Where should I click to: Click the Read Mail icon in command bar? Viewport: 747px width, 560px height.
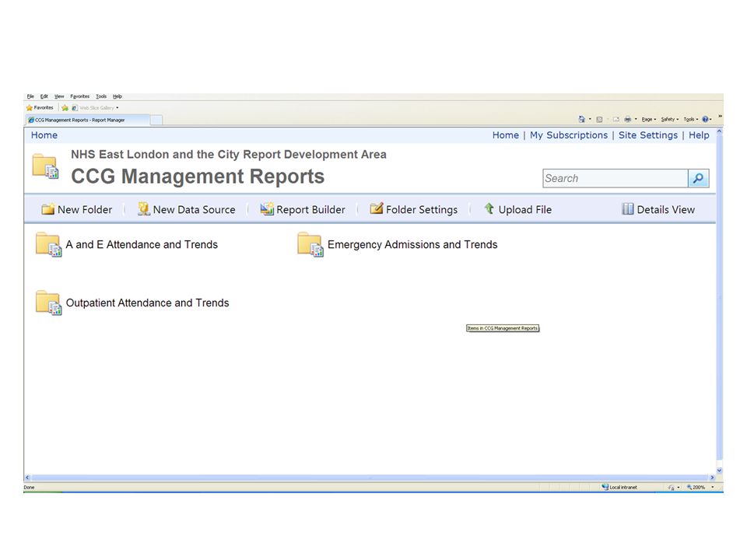coord(616,119)
